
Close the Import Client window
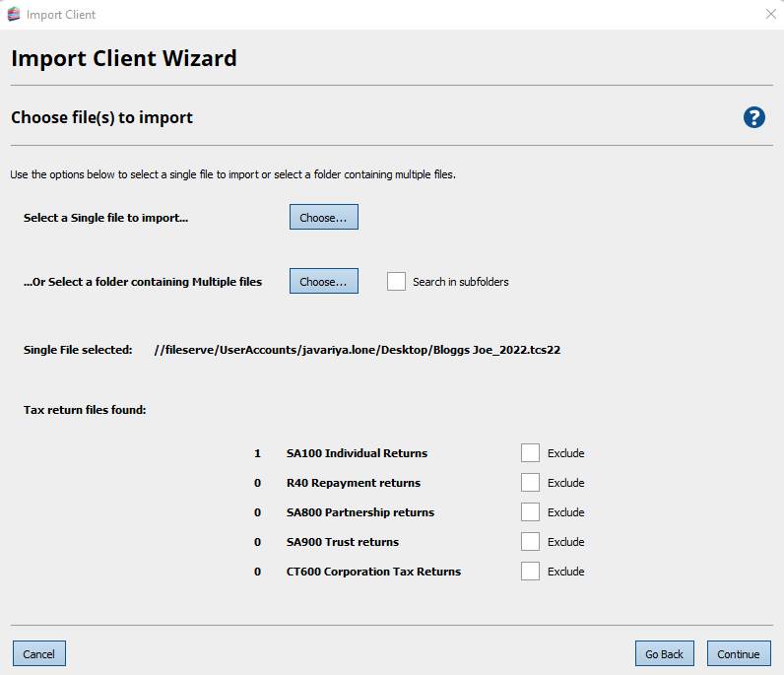pos(770,15)
